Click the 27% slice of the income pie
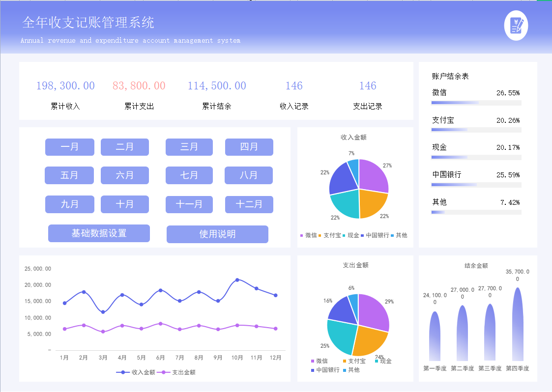 pyautogui.click(x=371, y=174)
